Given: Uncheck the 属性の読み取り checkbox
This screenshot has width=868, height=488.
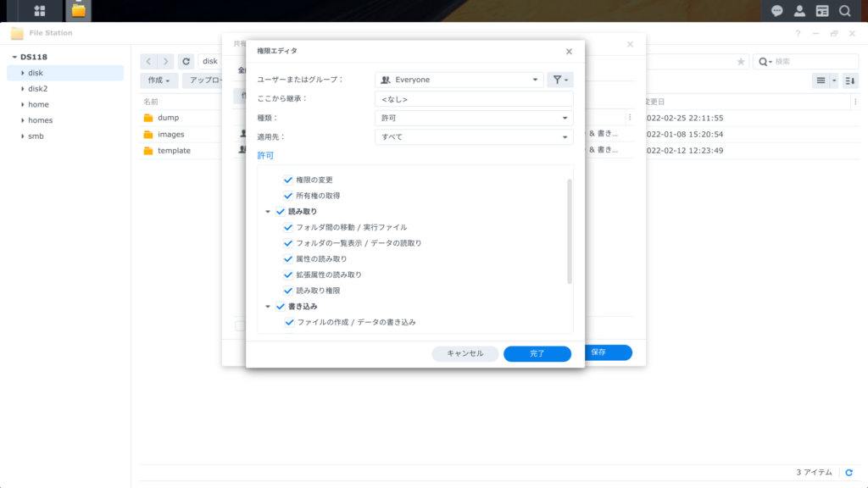Looking at the screenshot, I should (x=288, y=259).
